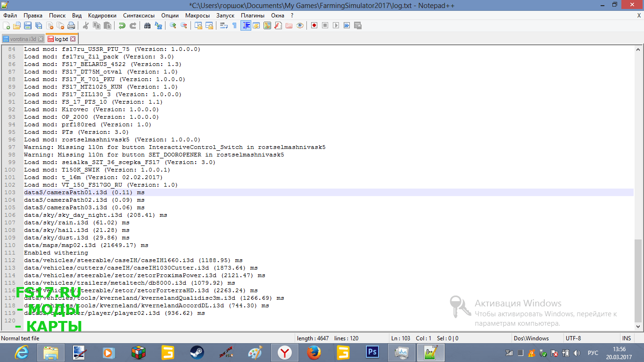The width and height of the screenshot is (644, 362).
Task: Click the Dos\Windows line ending status field
Action: [537, 338]
